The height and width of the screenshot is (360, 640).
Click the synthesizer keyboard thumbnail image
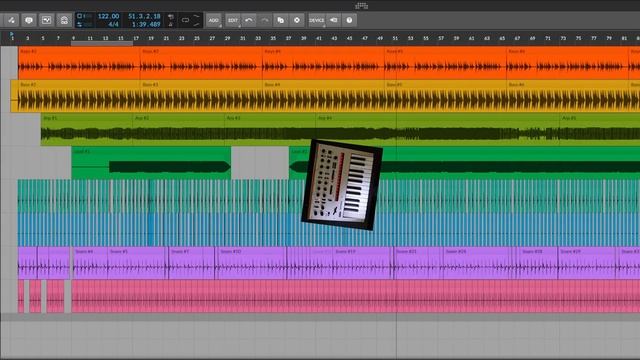(x=342, y=185)
